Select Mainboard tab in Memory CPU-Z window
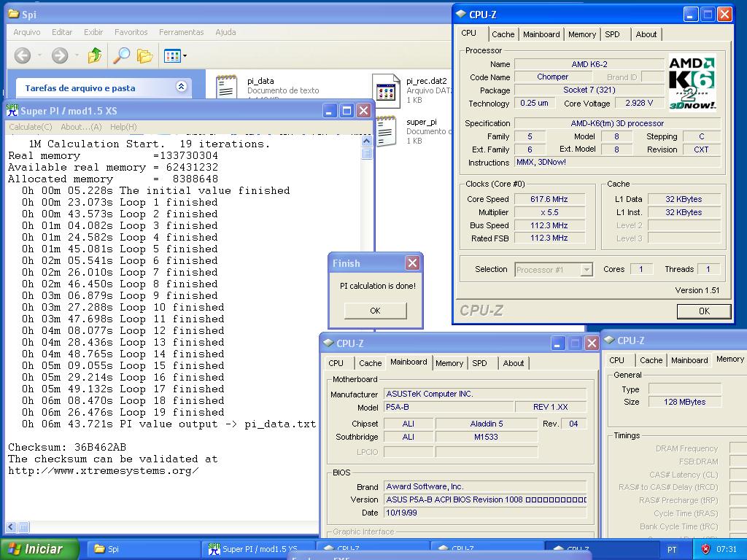747x560 pixels. click(689, 360)
